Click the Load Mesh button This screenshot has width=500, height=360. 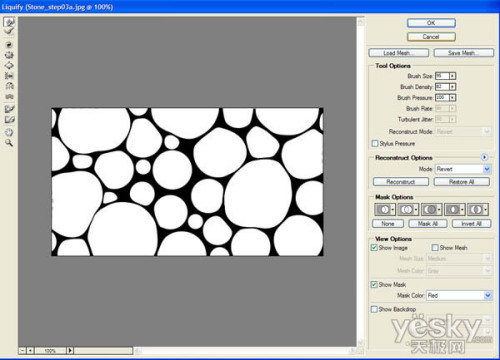[399, 53]
